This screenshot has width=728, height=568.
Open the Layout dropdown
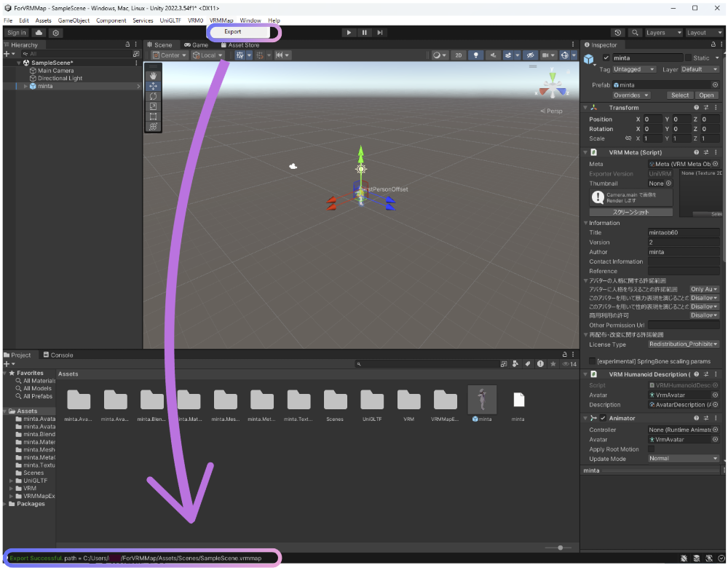click(x=704, y=33)
